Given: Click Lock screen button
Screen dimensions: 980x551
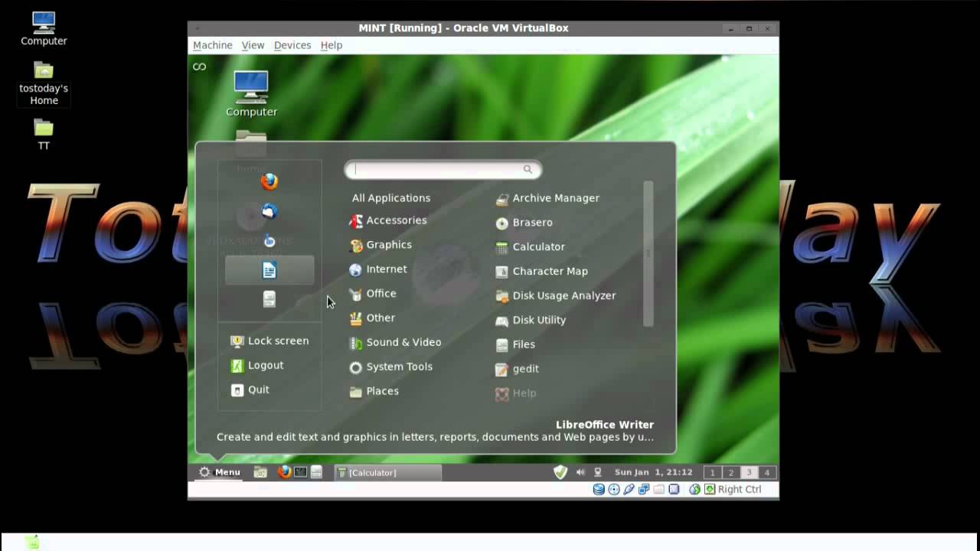Looking at the screenshot, I should tap(269, 341).
